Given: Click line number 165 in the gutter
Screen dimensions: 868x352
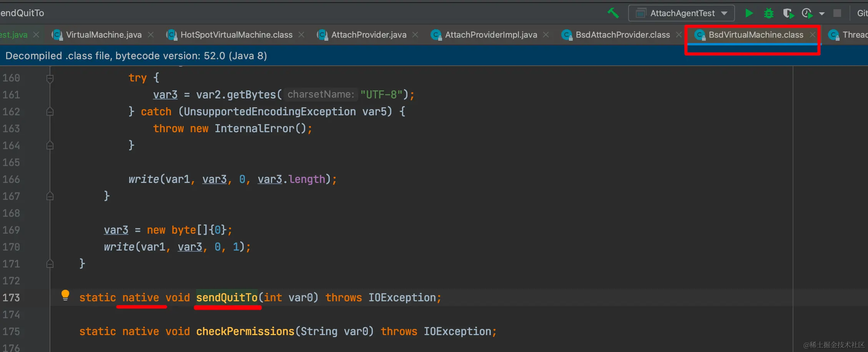Looking at the screenshot, I should [x=11, y=163].
